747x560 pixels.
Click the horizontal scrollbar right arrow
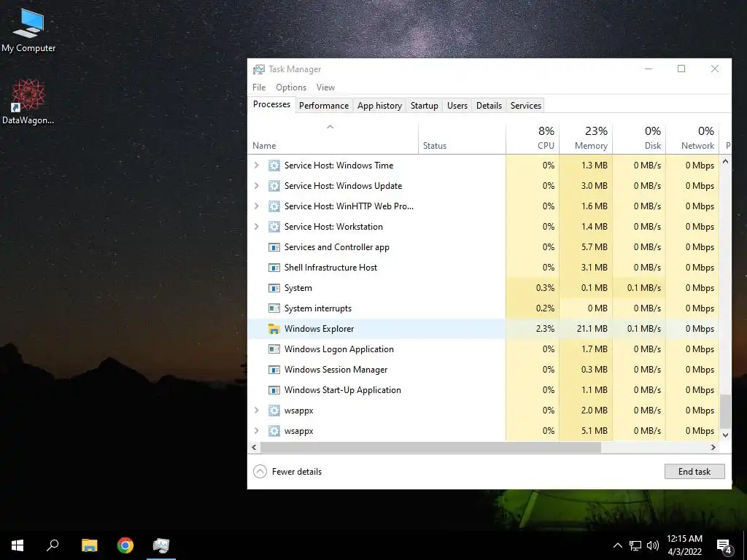(713, 447)
